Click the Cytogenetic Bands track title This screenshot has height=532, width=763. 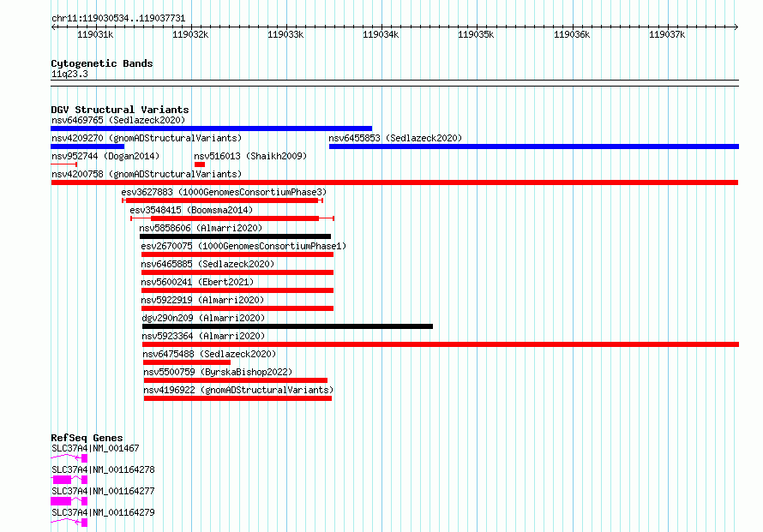[102, 63]
